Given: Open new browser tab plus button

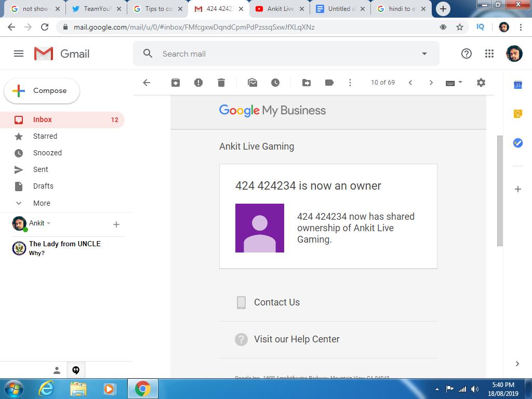Looking at the screenshot, I should (x=443, y=9).
